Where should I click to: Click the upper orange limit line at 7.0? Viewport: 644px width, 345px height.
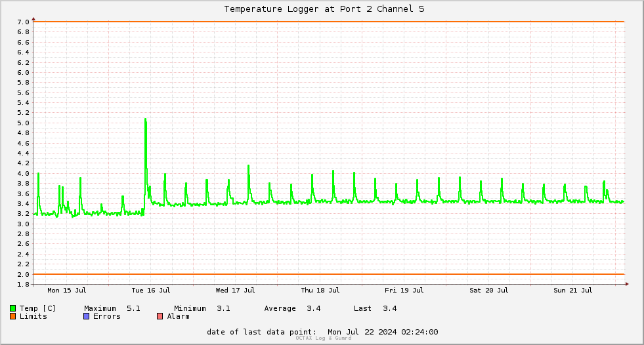coord(329,22)
